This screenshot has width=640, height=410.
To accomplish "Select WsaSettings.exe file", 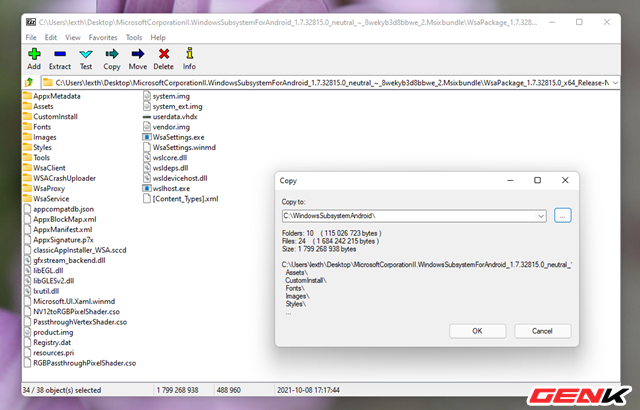I will tap(173, 137).
